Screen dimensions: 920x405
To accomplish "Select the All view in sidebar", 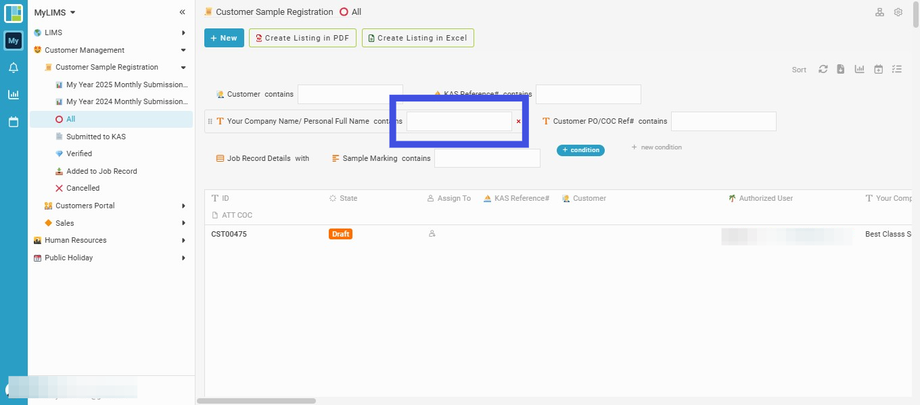I will (111, 119).
